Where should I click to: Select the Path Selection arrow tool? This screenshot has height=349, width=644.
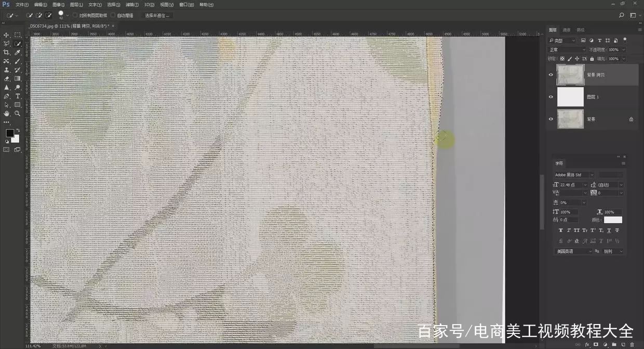[x=6, y=105]
